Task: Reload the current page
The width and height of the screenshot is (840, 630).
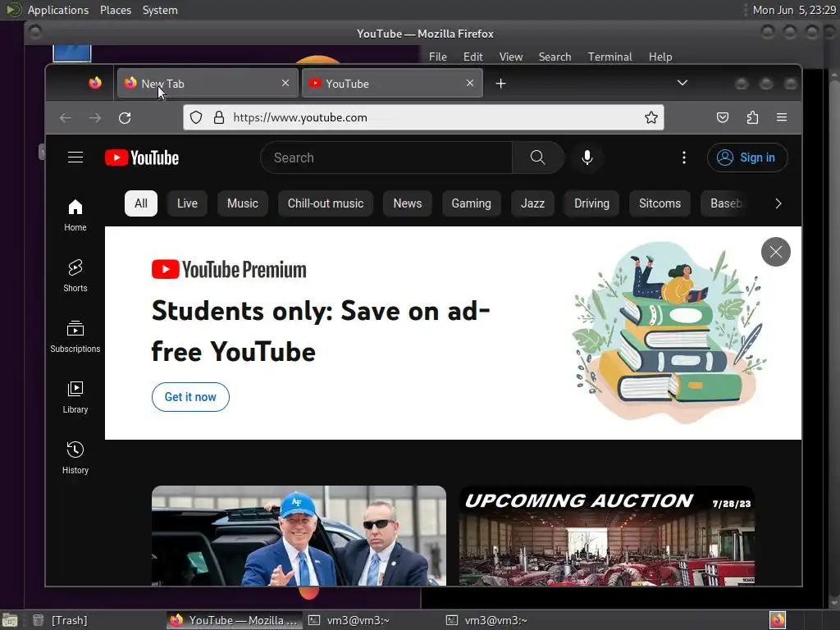Action: click(125, 117)
